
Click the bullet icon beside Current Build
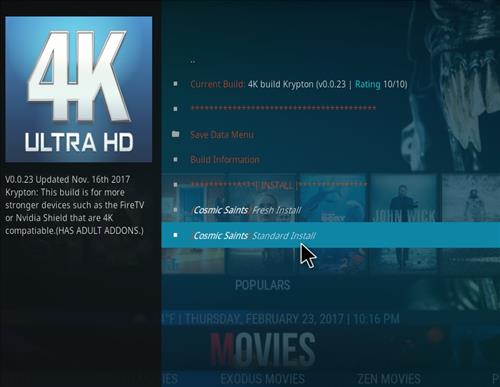coord(175,84)
